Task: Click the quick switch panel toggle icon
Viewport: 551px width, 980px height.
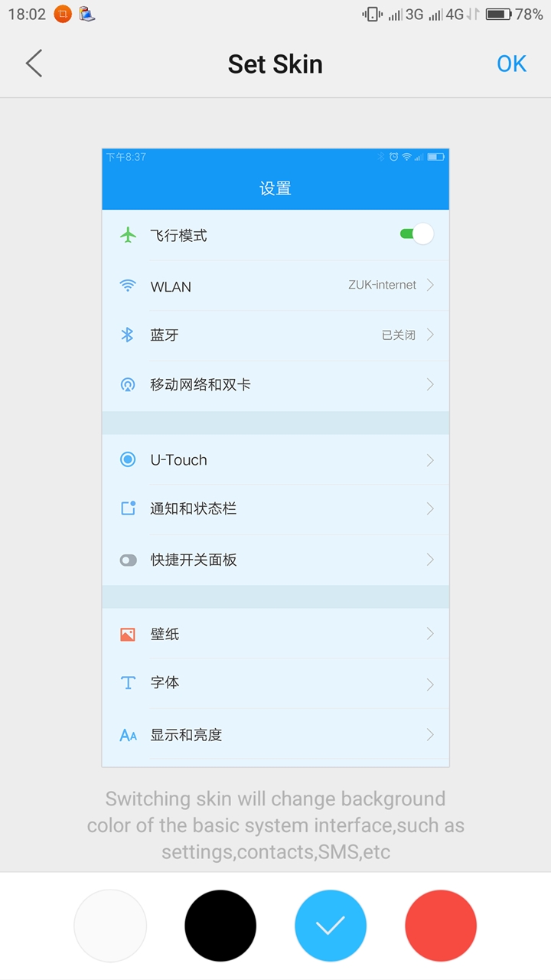Action: [128, 560]
